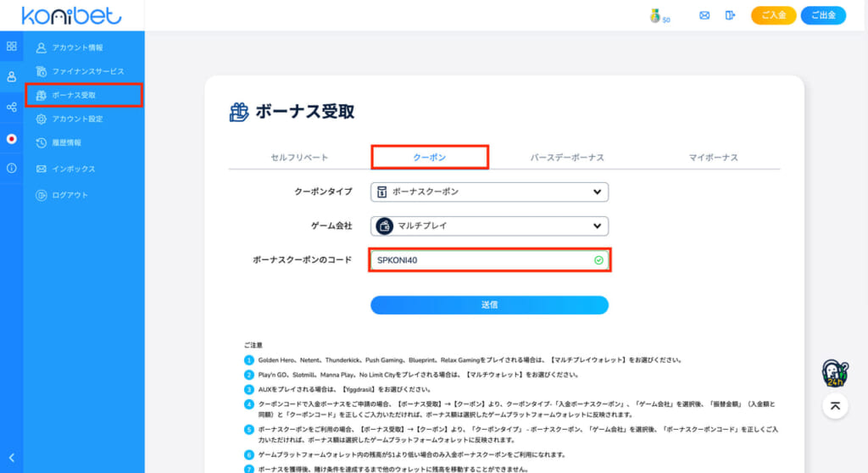Open the クーポンタイプ dropdown
The height and width of the screenshot is (473, 868).
[489, 192]
